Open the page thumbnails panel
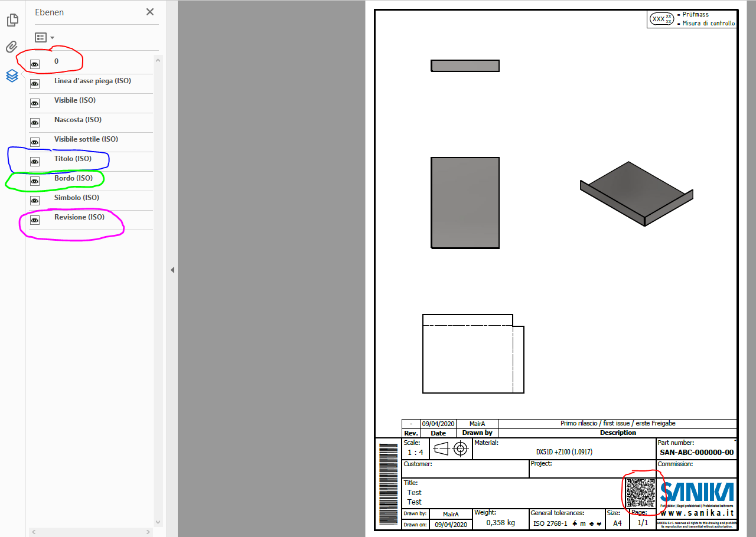756x537 pixels. coord(12,19)
